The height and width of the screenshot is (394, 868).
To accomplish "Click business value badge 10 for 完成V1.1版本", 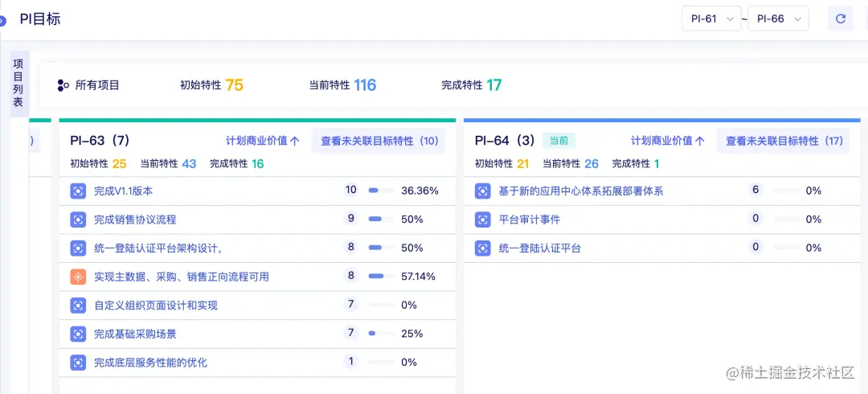I will tap(351, 190).
